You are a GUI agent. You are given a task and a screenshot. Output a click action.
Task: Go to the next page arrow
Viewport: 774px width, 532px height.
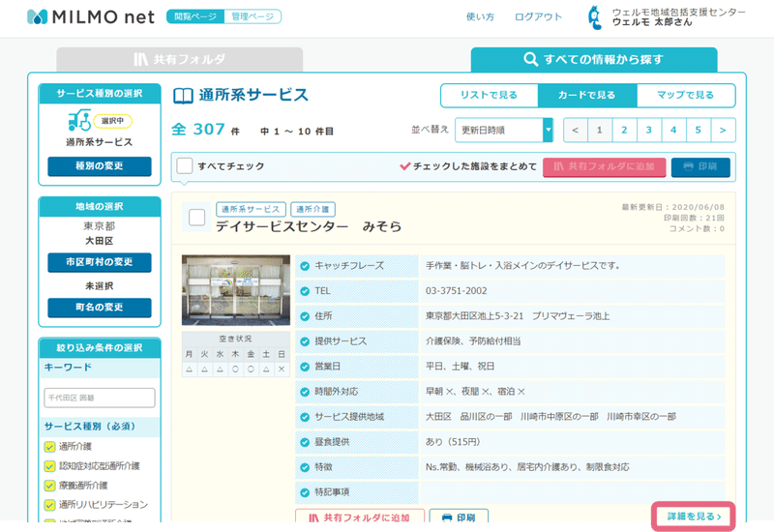point(723,131)
